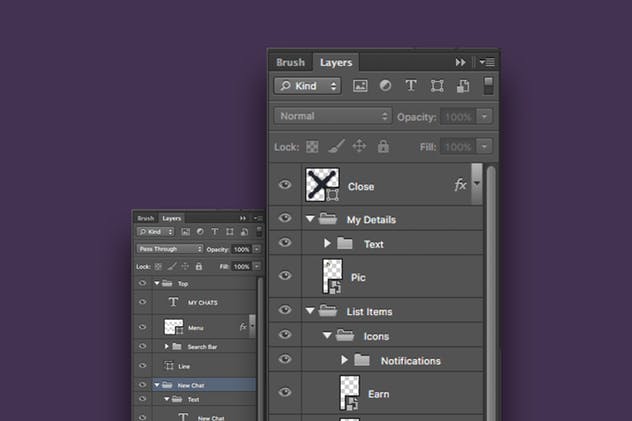Select the Close layer thumbnail
The width and height of the screenshot is (632, 421).
click(323, 184)
